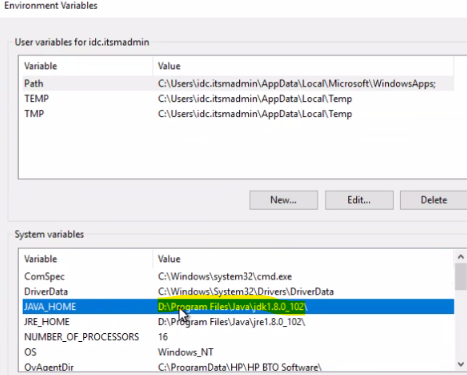Click the user variables Value column header

click(x=303, y=66)
